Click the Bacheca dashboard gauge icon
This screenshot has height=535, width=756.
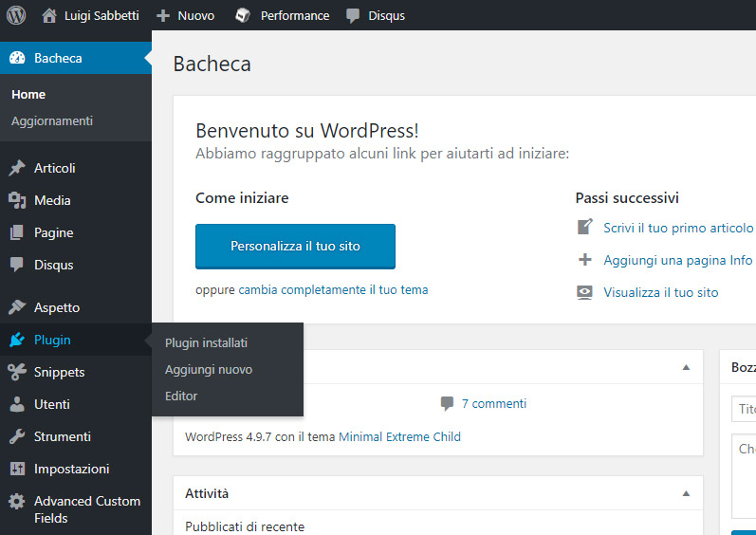click(x=17, y=58)
